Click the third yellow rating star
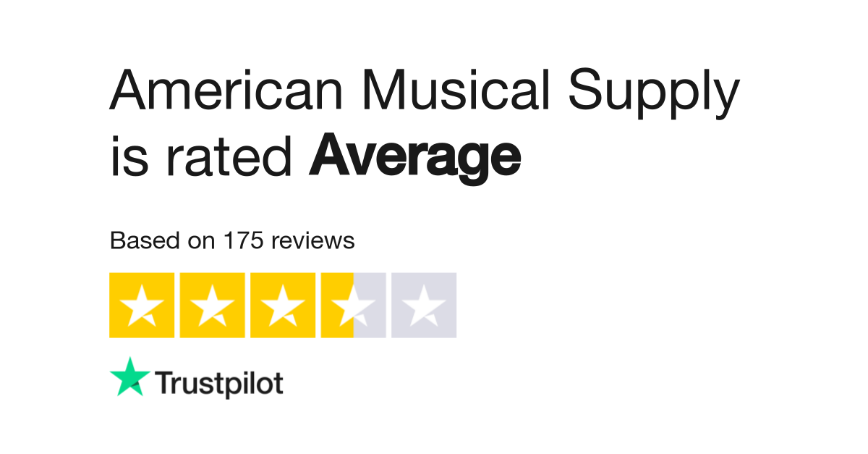 coord(283,305)
